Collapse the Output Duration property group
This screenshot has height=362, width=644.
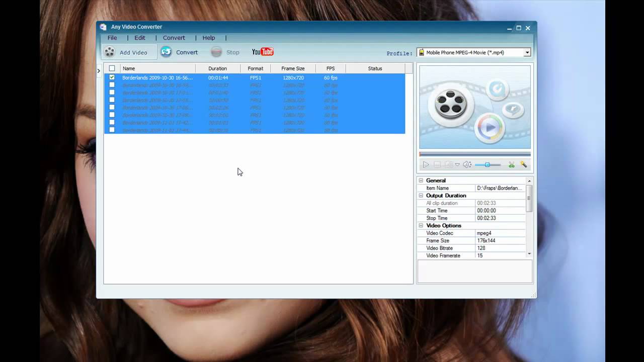pyautogui.click(x=421, y=196)
